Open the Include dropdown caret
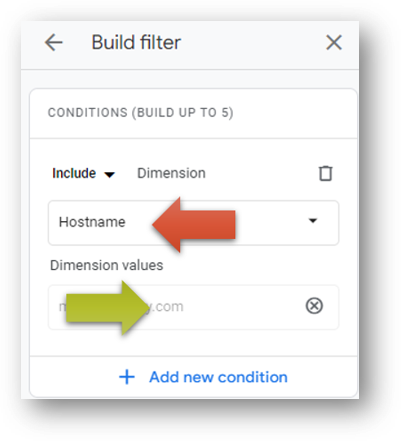Image resolution: width=401 pixels, height=441 pixels. tap(109, 174)
